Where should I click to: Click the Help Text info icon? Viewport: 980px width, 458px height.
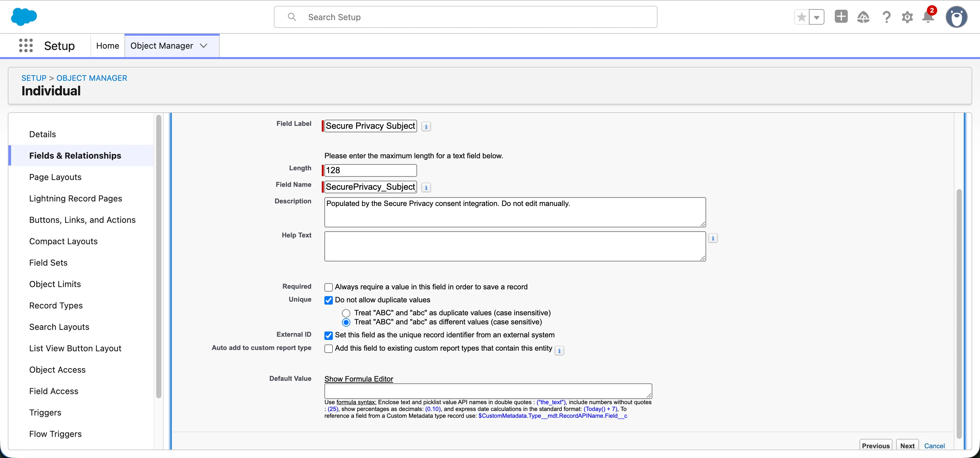tap(713, 238)
